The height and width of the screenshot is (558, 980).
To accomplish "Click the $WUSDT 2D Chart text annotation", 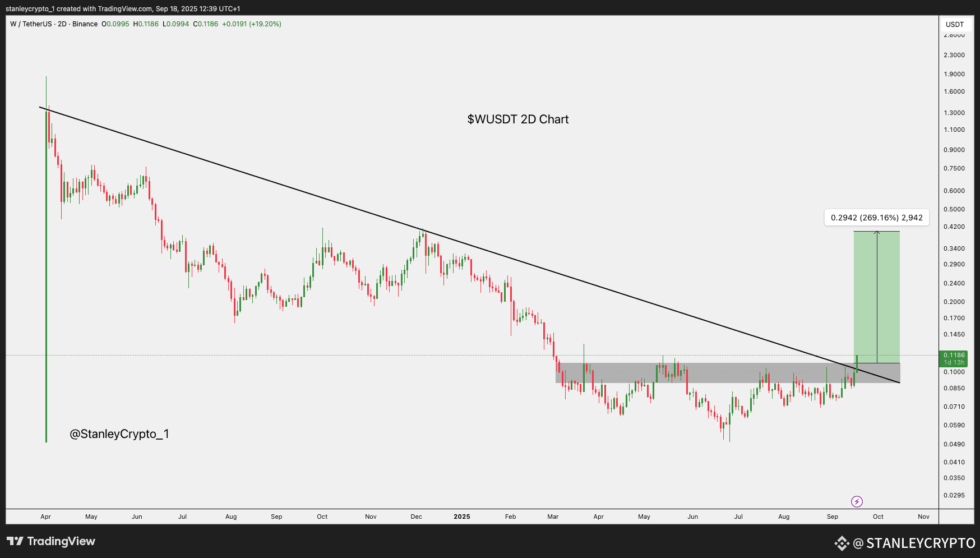I will click(518, 119).
